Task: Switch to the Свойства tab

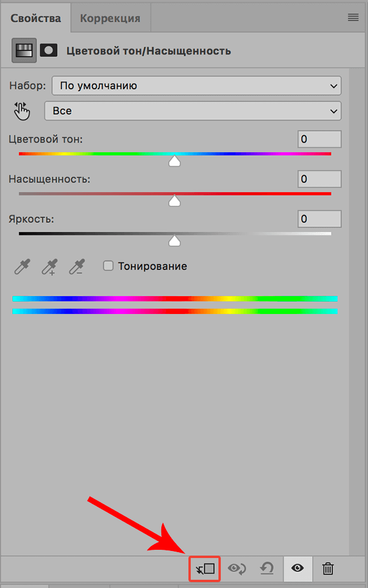Action: click(x=35, y=18)
